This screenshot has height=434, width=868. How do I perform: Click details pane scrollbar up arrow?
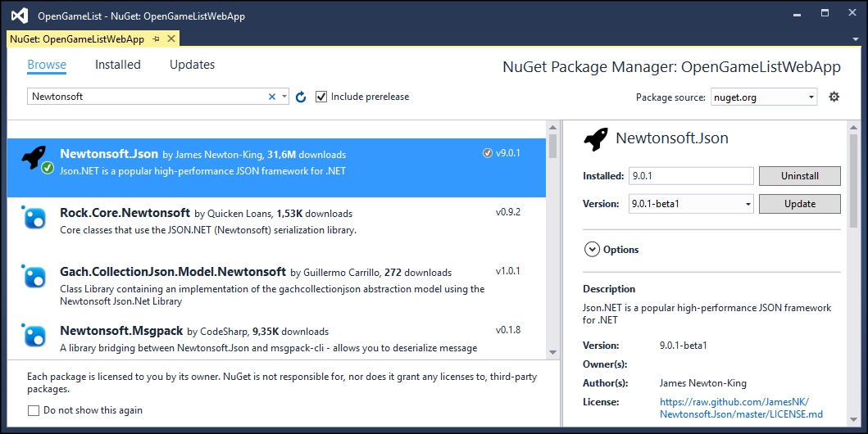click(x=853, y=128)
